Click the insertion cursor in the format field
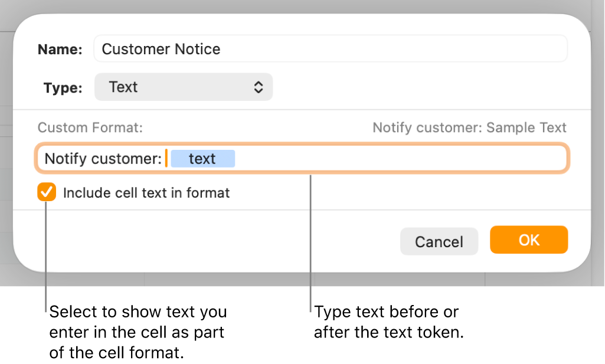The height and width of the screenshot is (364, 605). pos(166,158)
